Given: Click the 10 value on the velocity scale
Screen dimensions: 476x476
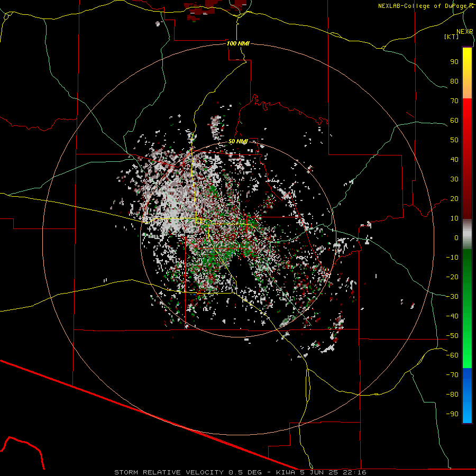Looking at the screenshot, I should (x=454, y=218).
